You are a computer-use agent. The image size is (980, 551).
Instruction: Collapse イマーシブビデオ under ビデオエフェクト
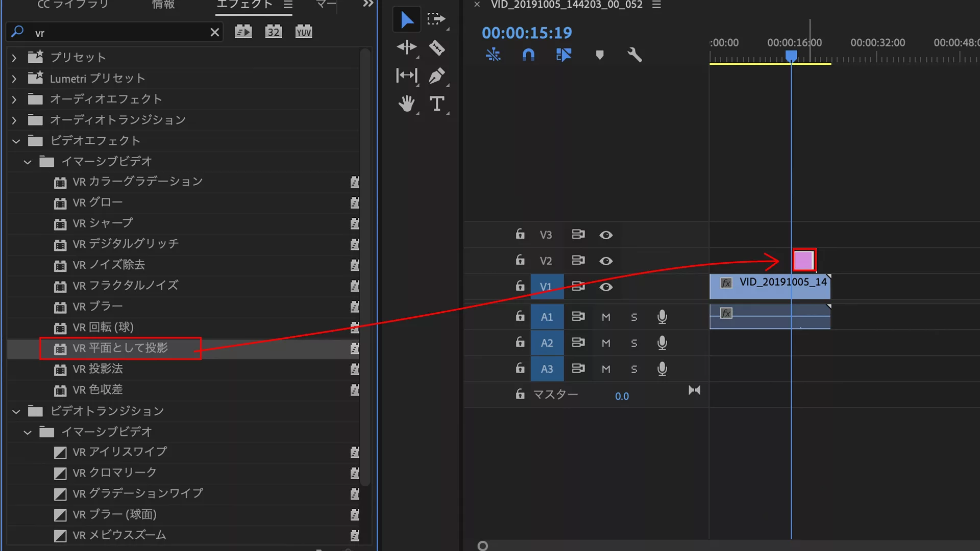coord(28,162)
